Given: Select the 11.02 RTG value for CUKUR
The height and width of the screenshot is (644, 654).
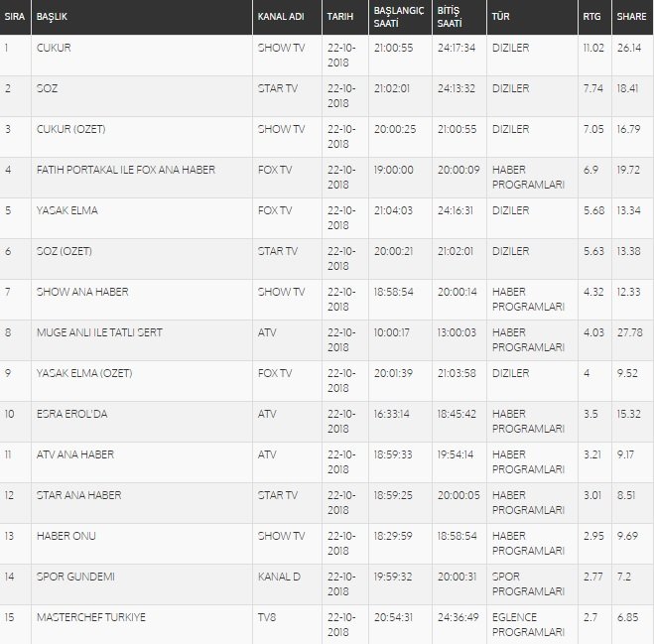Looking at the screenshot, I should [593, 48].
